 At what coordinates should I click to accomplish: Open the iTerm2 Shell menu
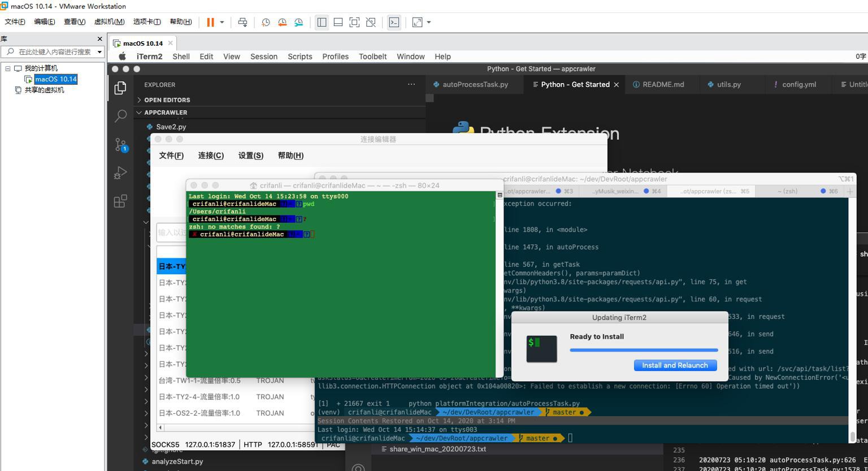[181, 57]
